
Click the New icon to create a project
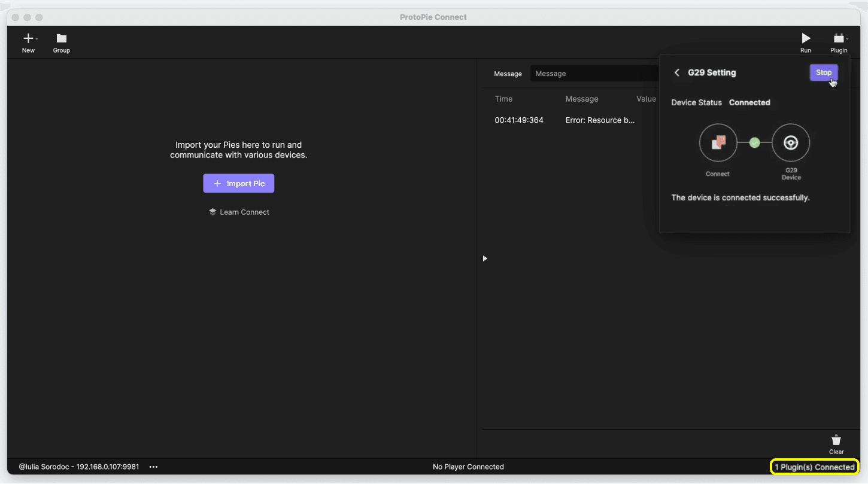click(27, 37)
